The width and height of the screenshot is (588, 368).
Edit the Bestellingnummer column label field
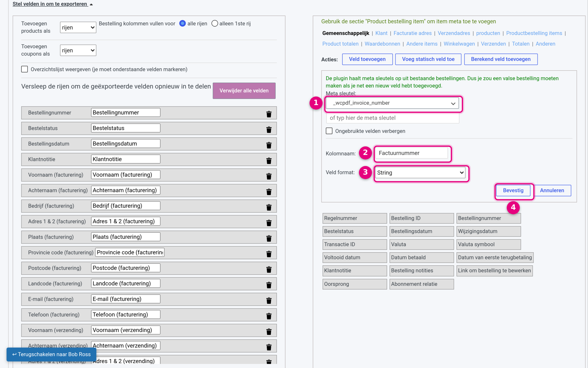coord(126,112)
